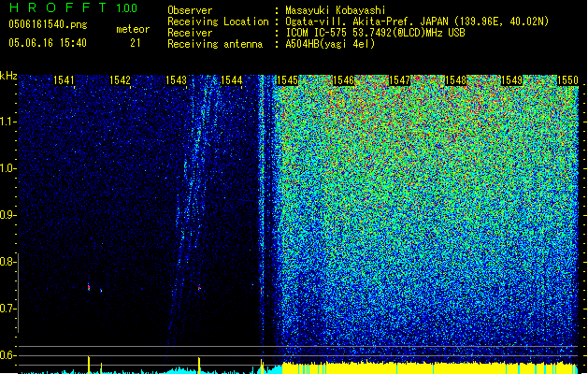Click the 1543 time marker

(177, 80)
